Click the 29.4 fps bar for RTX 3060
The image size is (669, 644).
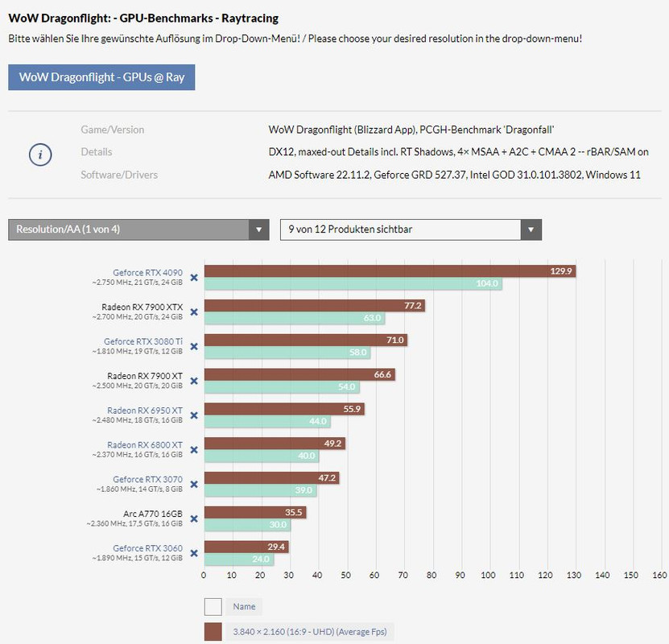(246, 547)
